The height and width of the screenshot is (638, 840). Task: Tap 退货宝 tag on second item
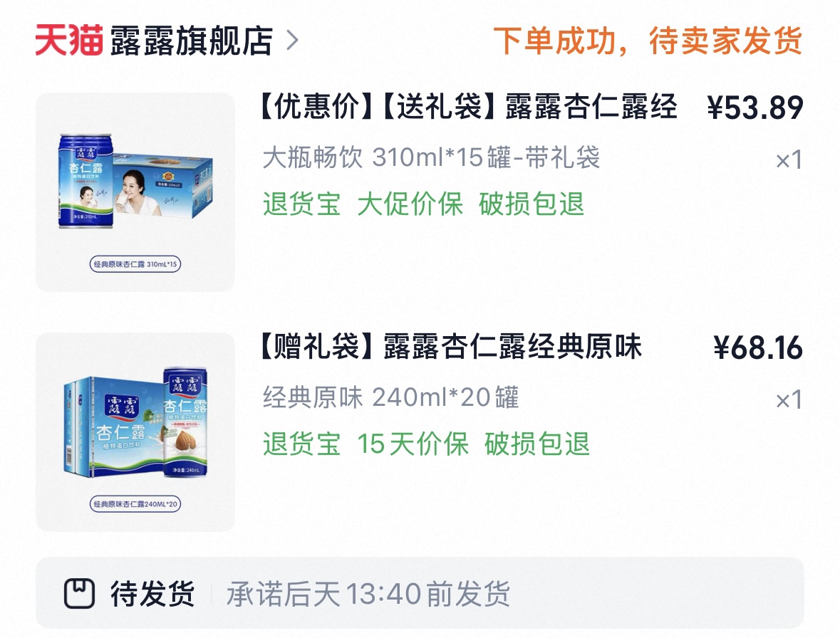pos(301,444)
